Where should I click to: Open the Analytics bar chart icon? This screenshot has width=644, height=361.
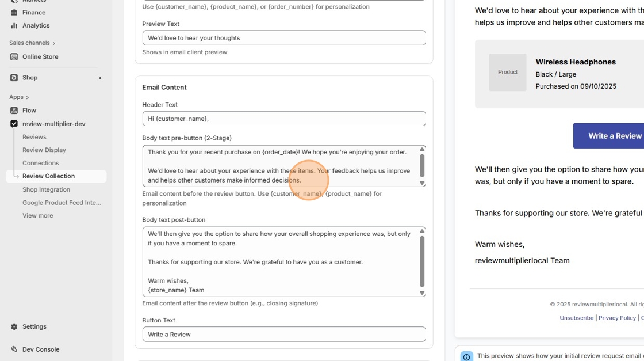(x=14, y=25)
